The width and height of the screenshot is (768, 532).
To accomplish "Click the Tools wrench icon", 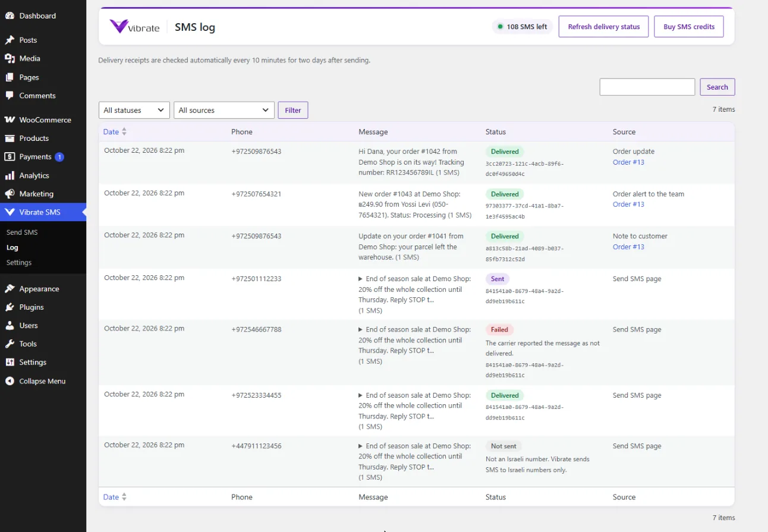I will (x=10, y=344).
